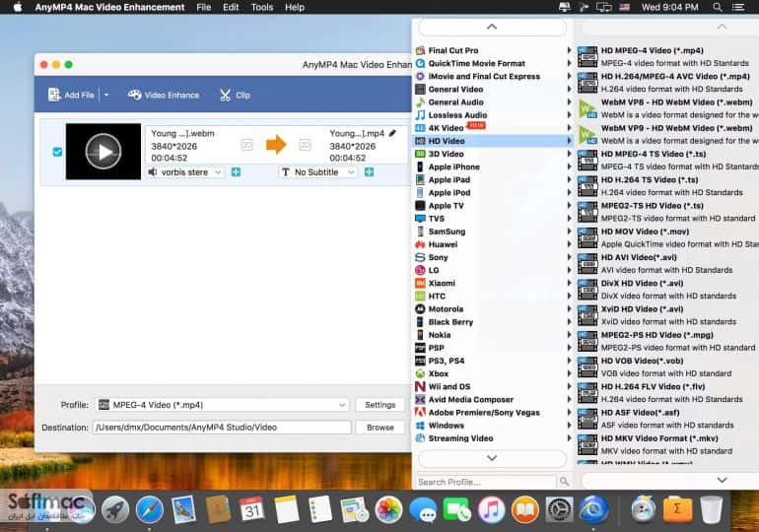Pick the Motorola device category
Image resolution: width=759 pixels, height=532 pixels.
tap(493, 309)
